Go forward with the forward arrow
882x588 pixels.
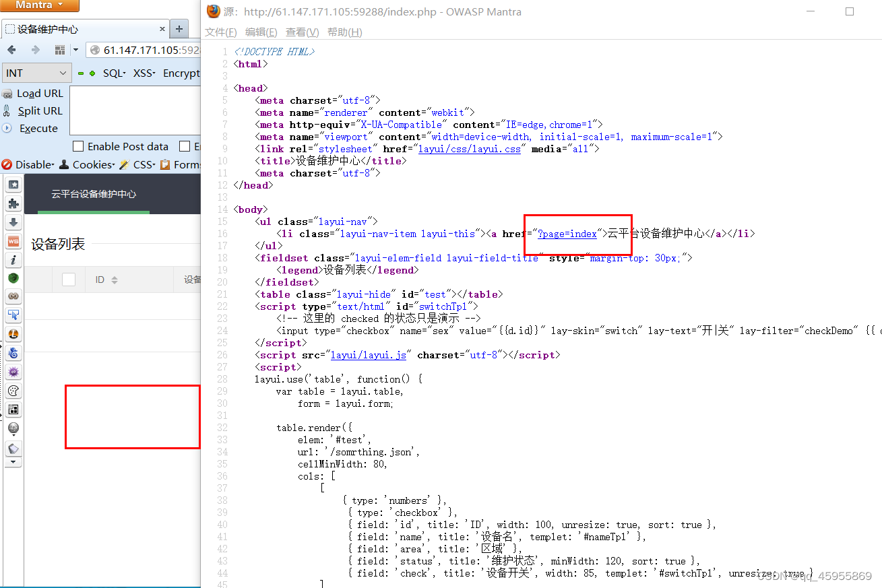35,51
